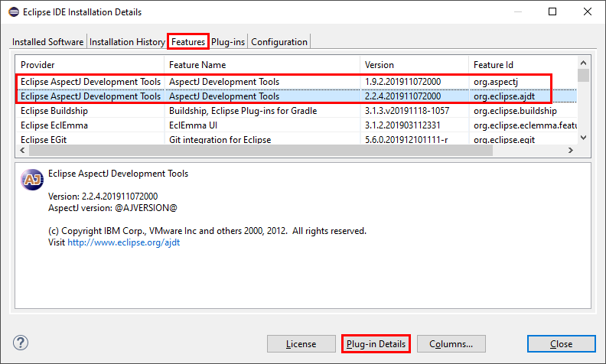Click the License button

click(x=301, y=344)
